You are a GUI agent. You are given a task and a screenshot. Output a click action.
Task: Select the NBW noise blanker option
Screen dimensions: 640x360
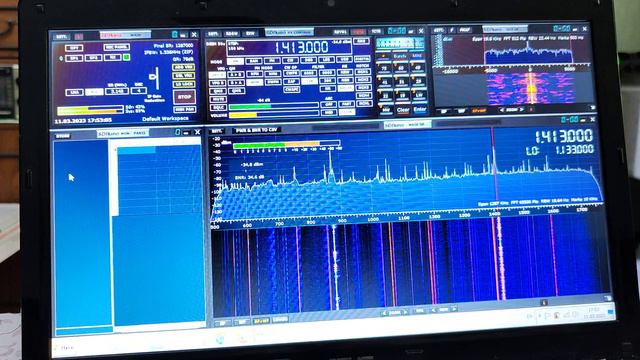[345, 72]
